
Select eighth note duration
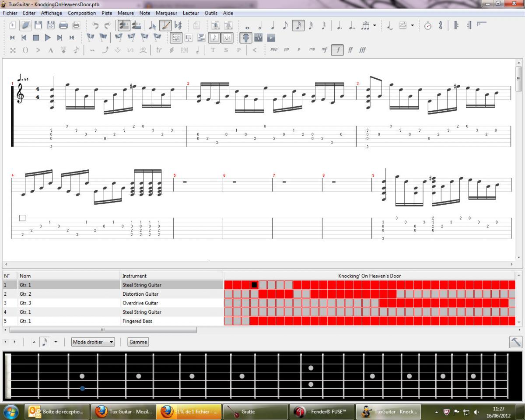(285, 25)
